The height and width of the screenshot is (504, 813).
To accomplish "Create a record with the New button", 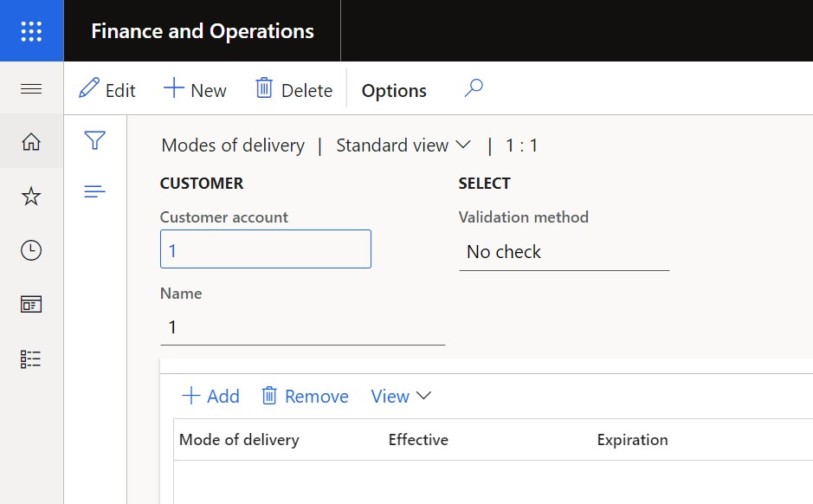I will [194, 89].
